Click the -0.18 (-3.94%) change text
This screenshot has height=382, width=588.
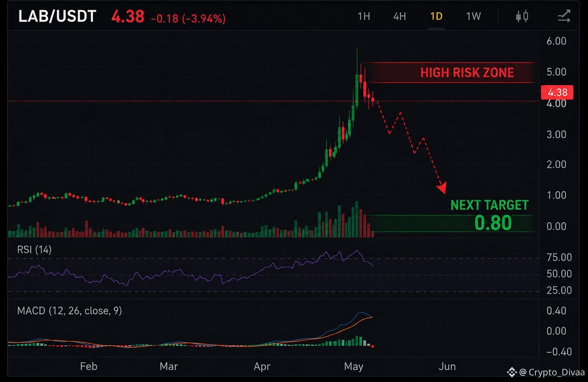[x=188, y=18]
